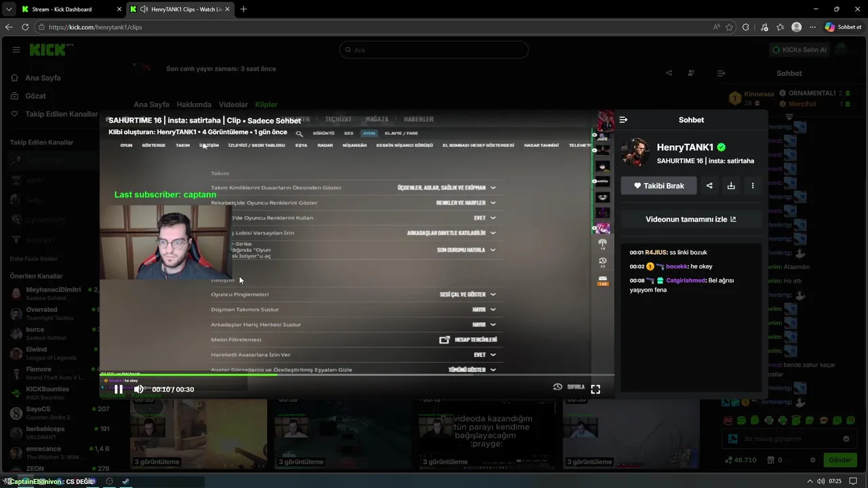Click the HenryTANK1 channel name
This screenshot has width=868, height=488.
[x=685, y=147]
